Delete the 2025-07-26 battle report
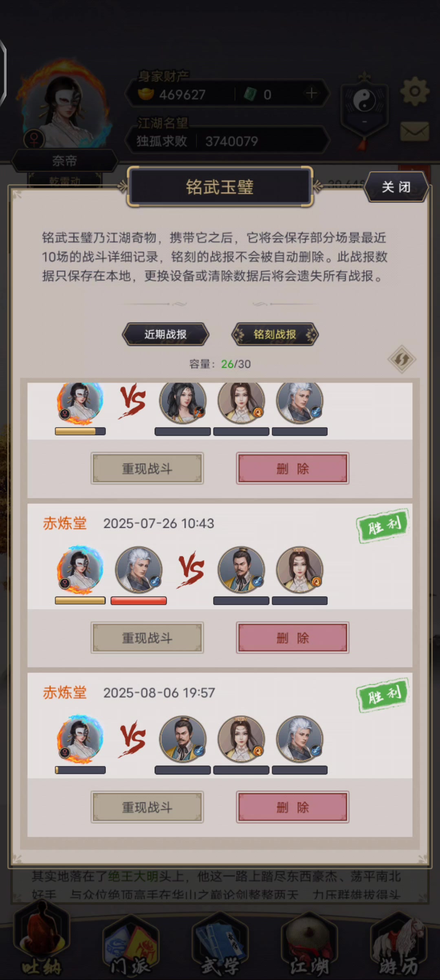This screenshot has height=980, width=440. click(x=293, y=638)
